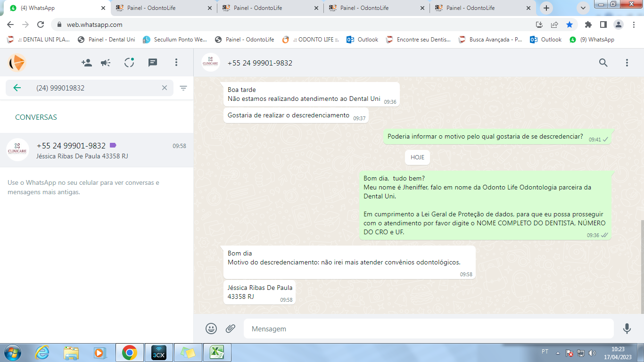Open the Sticky Notes taskbar icon

[x=188, y=353]
